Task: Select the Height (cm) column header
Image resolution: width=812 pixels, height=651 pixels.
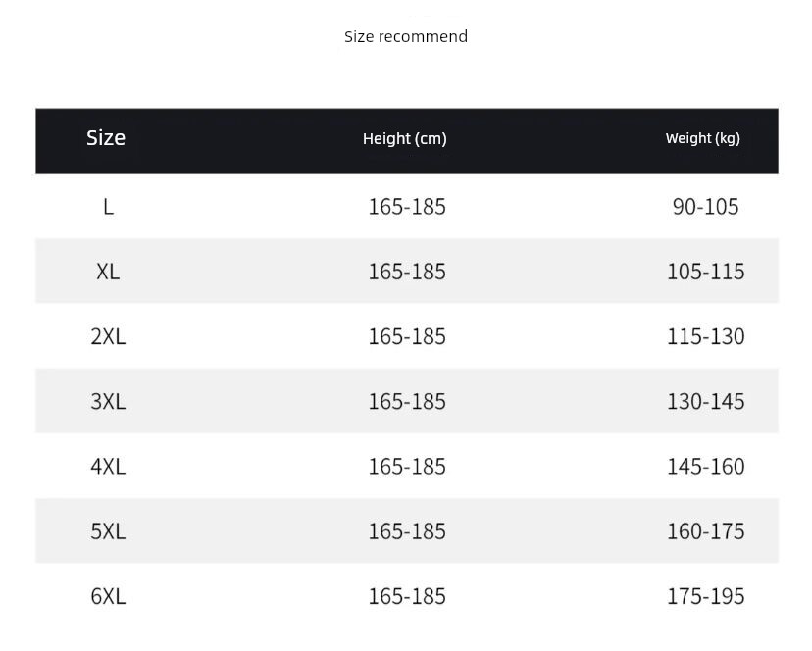Action: (x=405, y=139)
